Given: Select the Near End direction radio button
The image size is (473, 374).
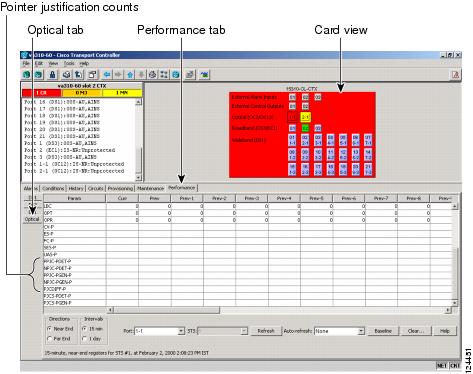Looking at the screenshot, I should (50, 329).
